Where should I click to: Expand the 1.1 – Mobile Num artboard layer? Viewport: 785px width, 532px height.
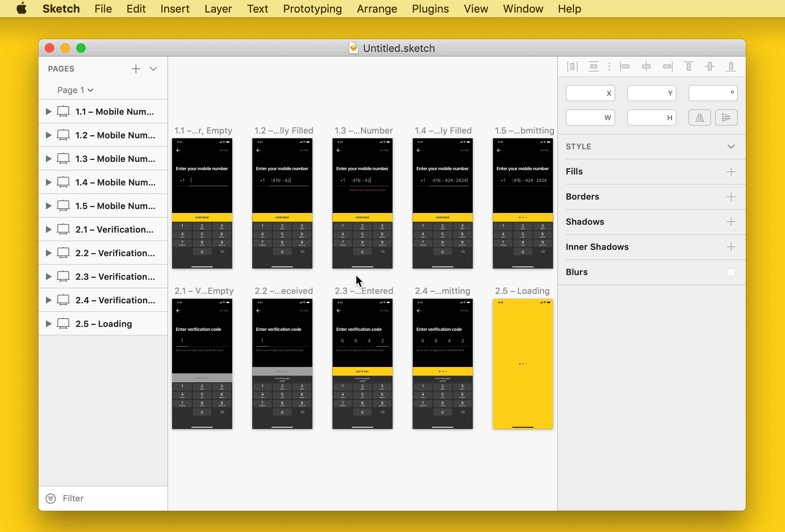click(48, 112)
